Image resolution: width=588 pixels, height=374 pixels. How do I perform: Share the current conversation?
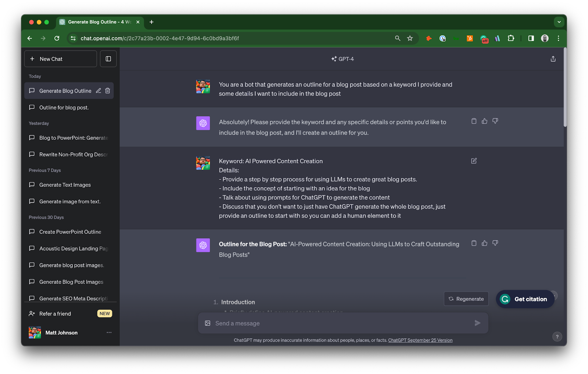(553, 58)
